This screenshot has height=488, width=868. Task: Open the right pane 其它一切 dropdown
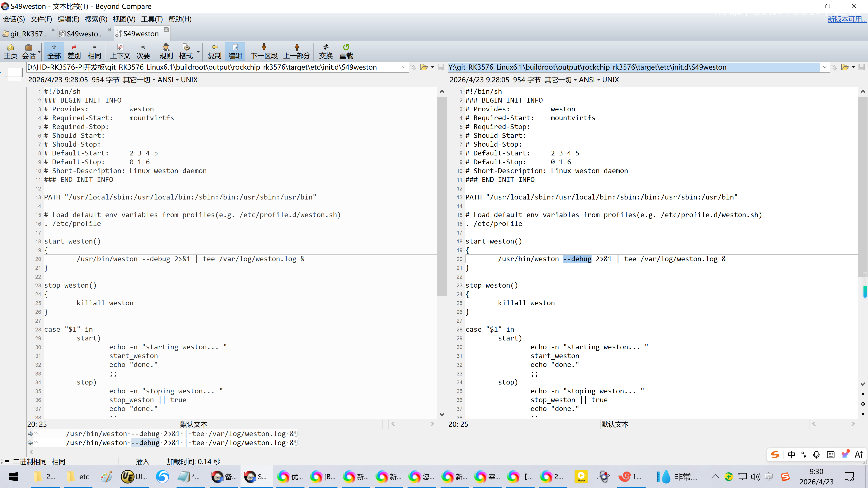[560, 80]
